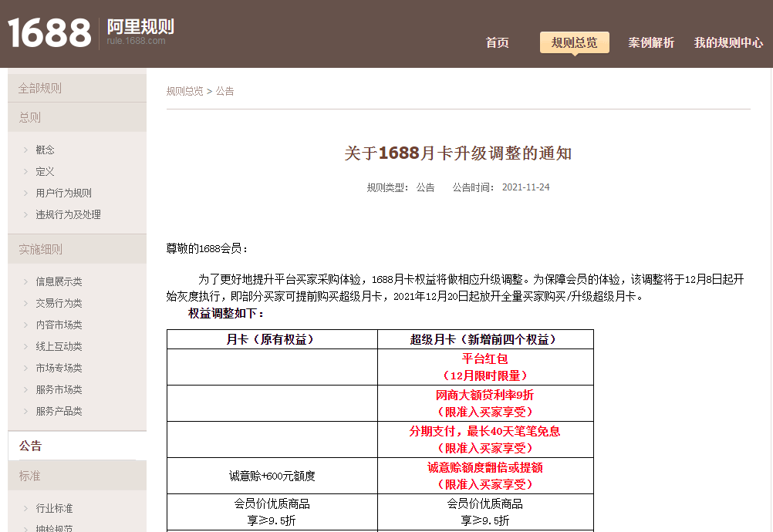This screenshot has height=532, width=773.
Task: Select the 标准 sidebar heading
Action: [77, 476]
